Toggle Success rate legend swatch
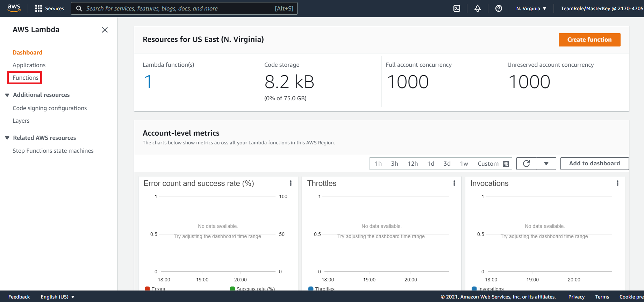This screenshot has height=302, width=644. coord(232,289)
